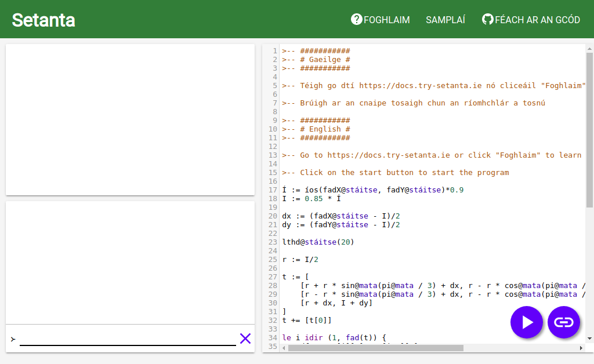This screenshot has width=594, height=364.
Task: Click the editor's horizontal scrollbar thumb
Action: pyautogui.click(x=375, y=348)
